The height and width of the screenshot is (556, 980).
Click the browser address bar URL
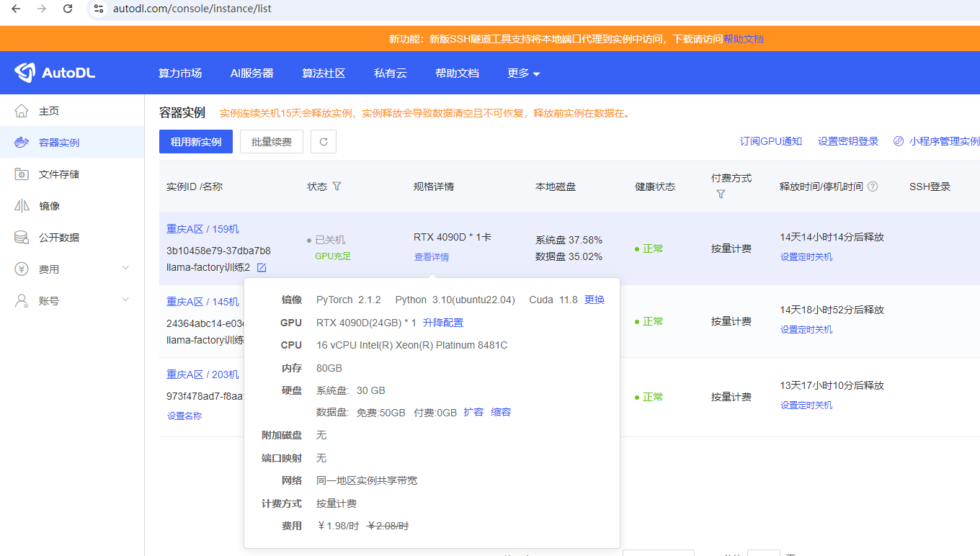tap(192, 9)
